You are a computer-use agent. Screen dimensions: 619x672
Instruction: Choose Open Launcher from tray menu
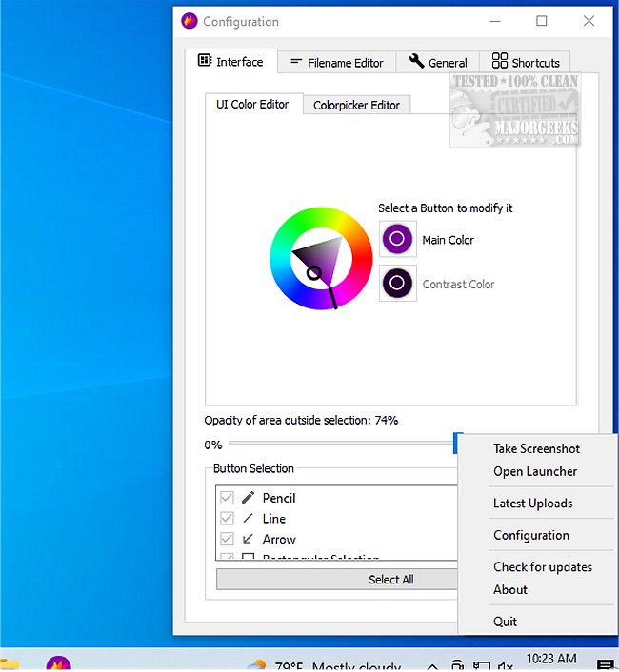[x=535, y=471]
